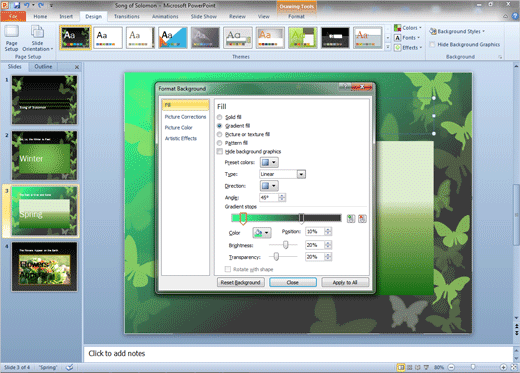Click Reset Background button
Screen dimensions: 520x373
[240, 282]
